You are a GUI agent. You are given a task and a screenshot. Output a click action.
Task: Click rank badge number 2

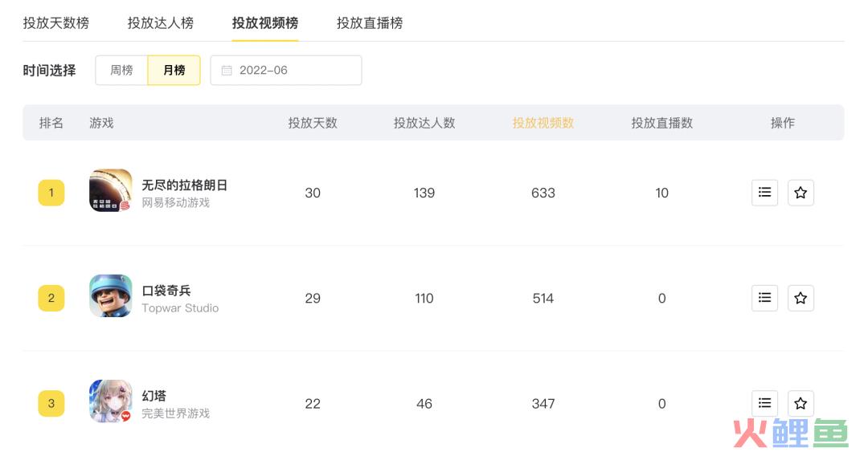(x=51, y=298)
